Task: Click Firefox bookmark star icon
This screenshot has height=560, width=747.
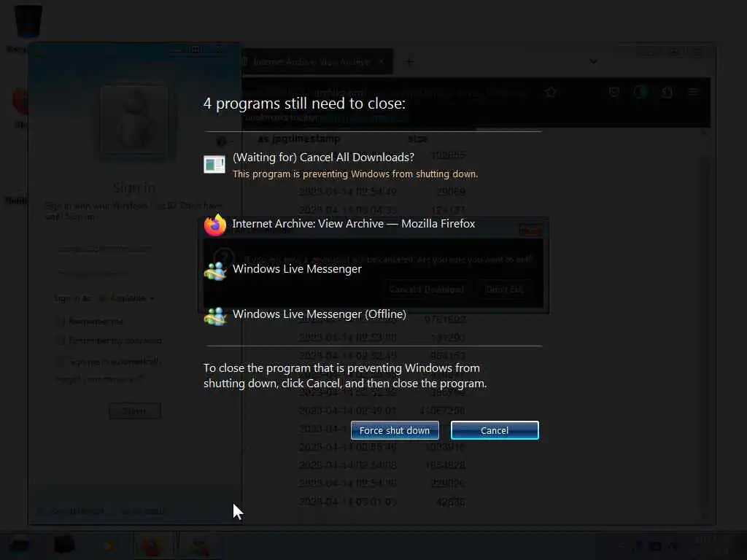Action: (x=551, y=93)
